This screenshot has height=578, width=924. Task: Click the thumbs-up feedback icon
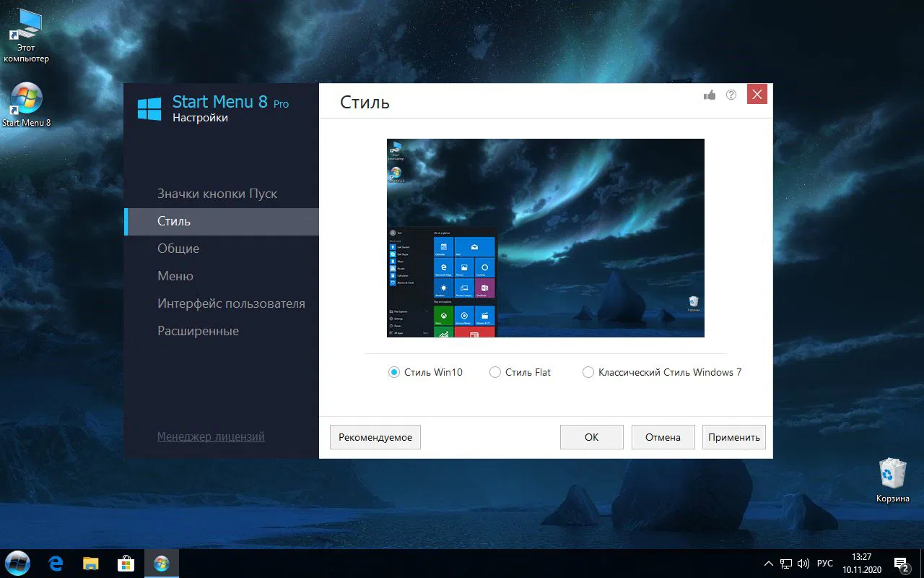pos(709,94)
